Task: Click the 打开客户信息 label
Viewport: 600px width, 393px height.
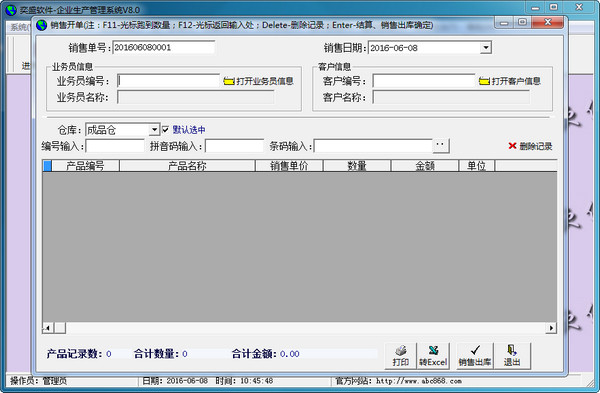Action: click(516, 81)
